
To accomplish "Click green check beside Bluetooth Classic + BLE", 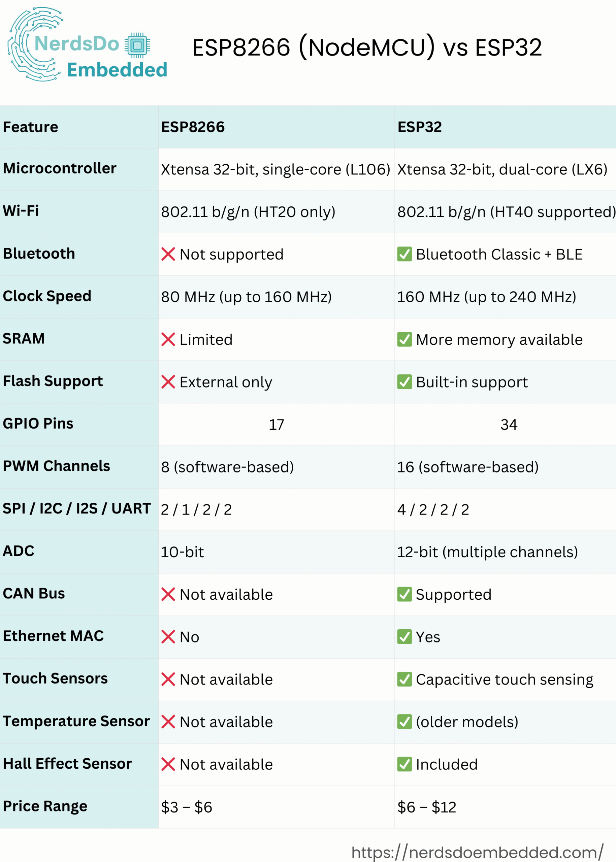I will click(x=404, y=254).
